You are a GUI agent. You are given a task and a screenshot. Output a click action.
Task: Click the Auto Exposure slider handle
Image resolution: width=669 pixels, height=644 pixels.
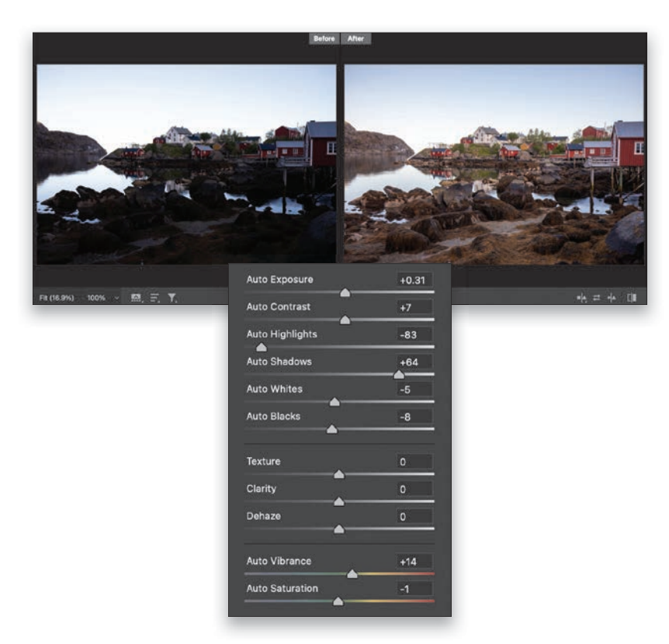345,293
